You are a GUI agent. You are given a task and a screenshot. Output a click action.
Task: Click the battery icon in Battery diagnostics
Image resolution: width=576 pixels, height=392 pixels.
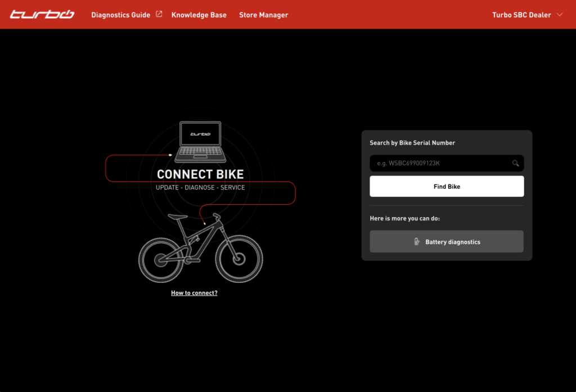point(416,242)
